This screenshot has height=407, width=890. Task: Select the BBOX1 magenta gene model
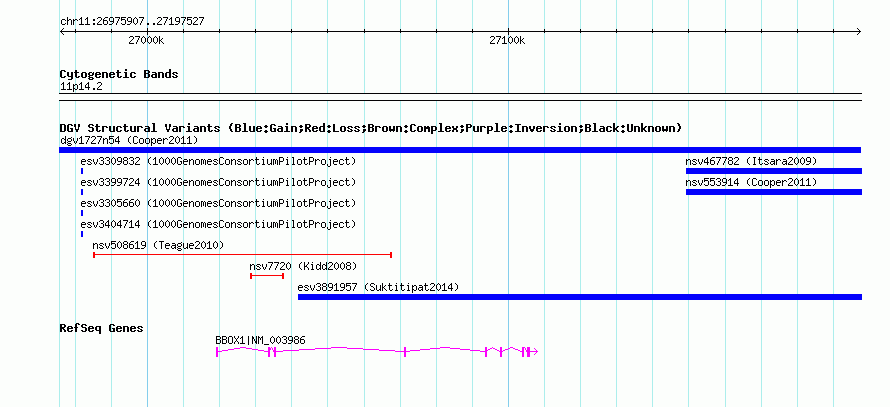coord(376,352)
